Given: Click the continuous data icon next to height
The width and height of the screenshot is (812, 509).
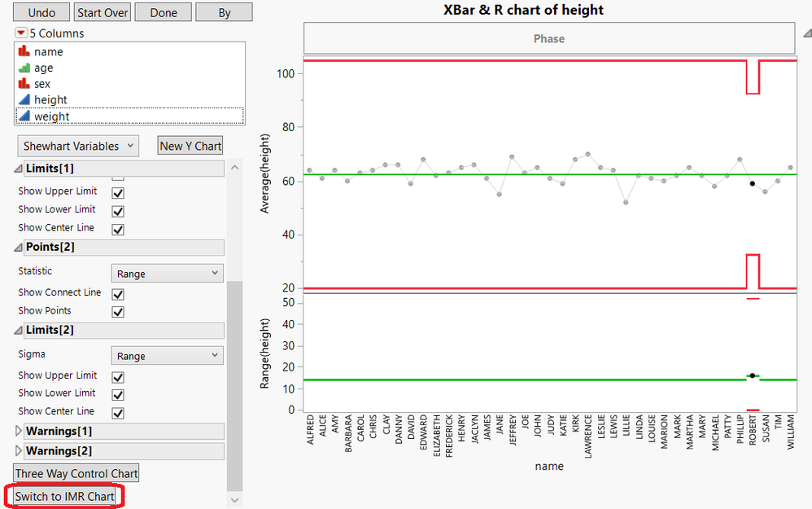Looking at the screenshot, I should (x=24, y=99).
